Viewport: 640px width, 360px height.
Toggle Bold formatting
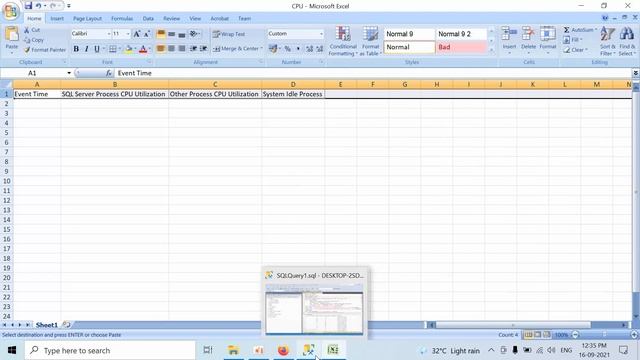(x=76, y=49)
